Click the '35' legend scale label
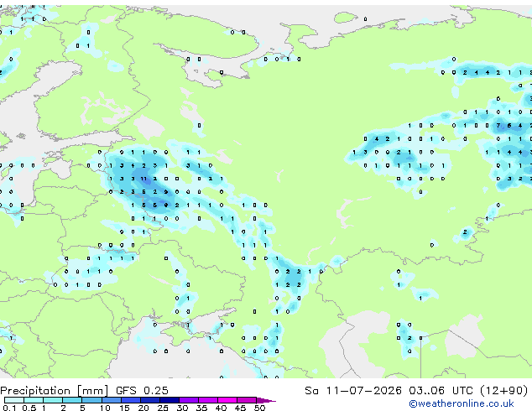This screenshot has width=532, height=411. pos(201,408)
